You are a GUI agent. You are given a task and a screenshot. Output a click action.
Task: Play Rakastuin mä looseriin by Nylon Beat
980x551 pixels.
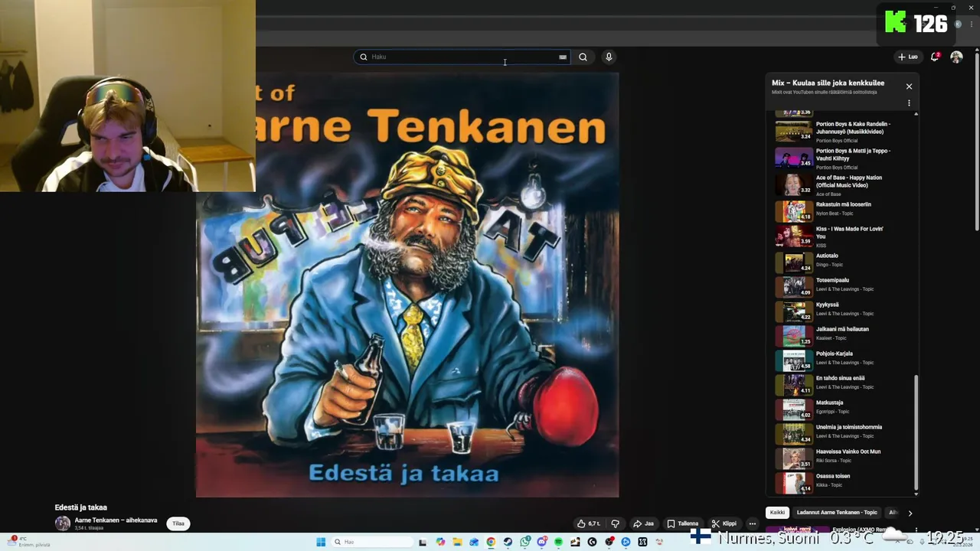point(845,210)
